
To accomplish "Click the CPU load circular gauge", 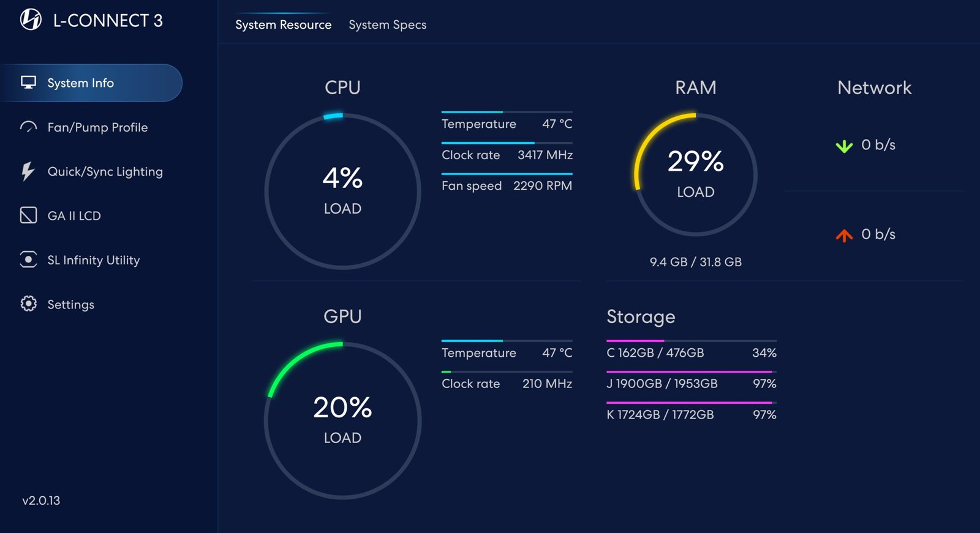I will coord(342,192).
